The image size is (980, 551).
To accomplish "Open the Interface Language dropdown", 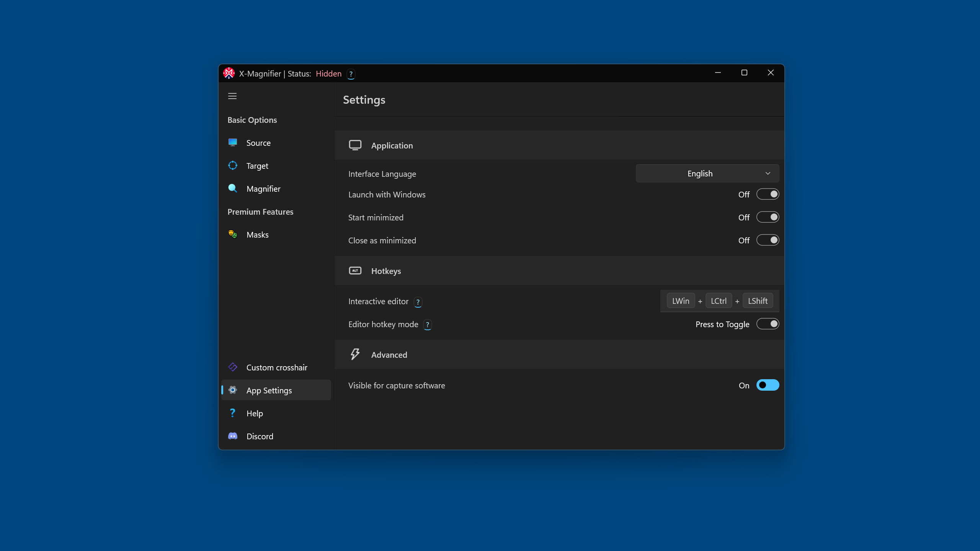I will pyautogui.click(x=707, y=173).
